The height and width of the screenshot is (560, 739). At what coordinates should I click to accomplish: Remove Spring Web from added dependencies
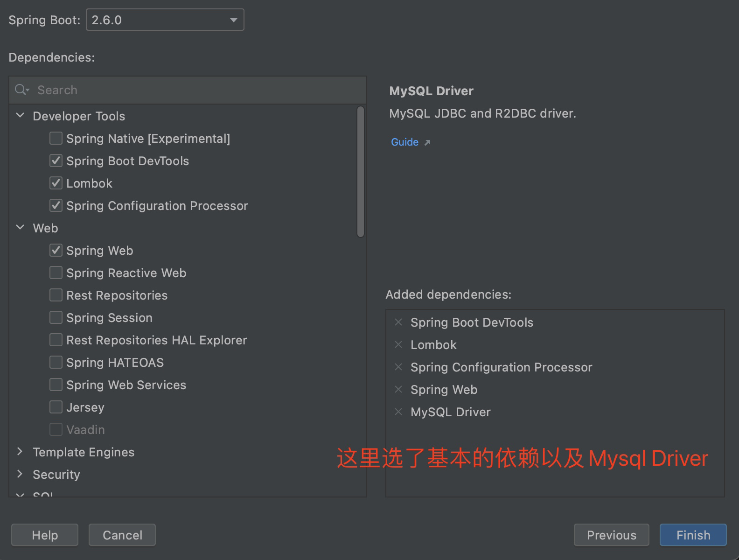(399, 389)
